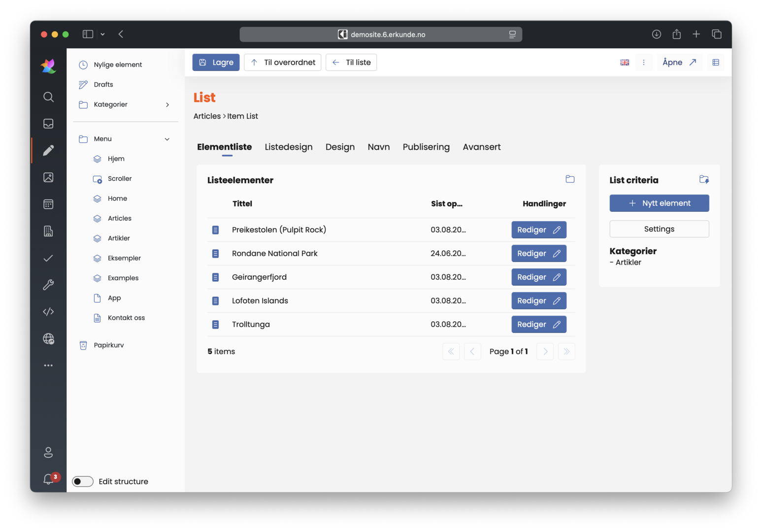Switch to the Elementliste tab

pos(225,147)
